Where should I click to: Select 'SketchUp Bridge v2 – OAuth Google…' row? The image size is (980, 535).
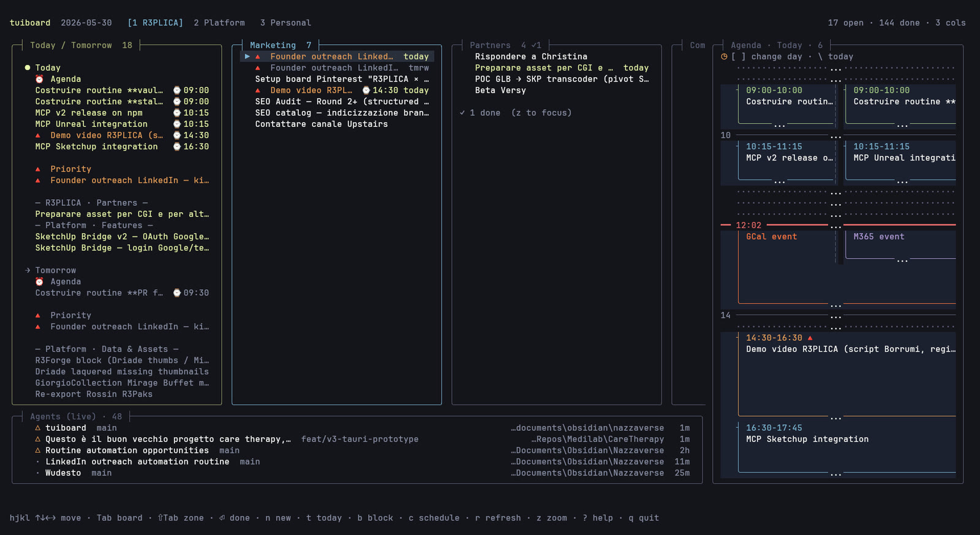122,237
